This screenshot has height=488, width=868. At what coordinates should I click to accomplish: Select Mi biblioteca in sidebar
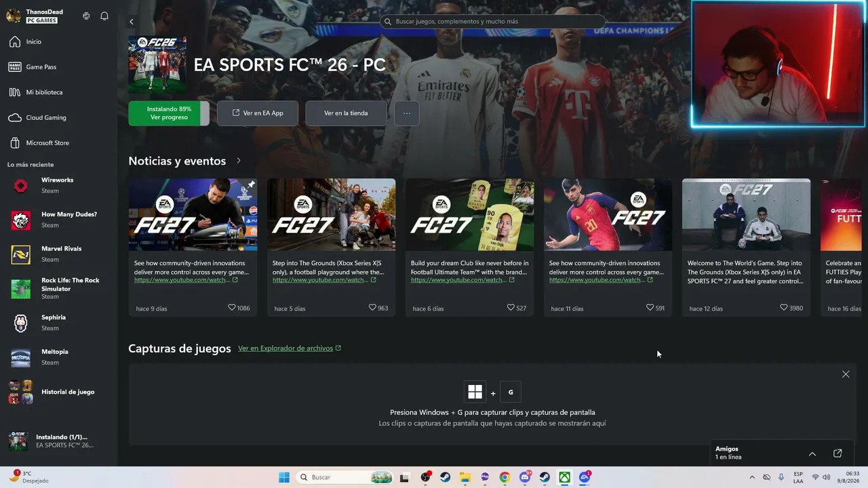58,92
